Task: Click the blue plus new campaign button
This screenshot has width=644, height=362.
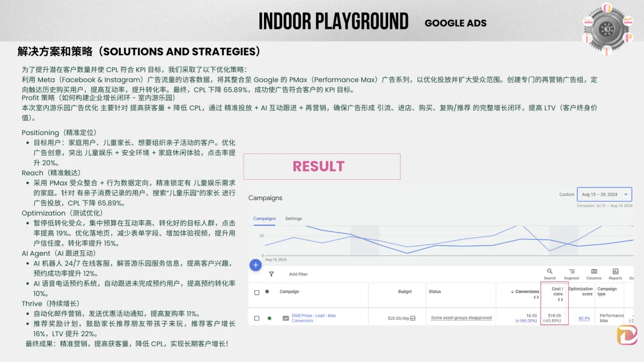Action: point(255,265)
